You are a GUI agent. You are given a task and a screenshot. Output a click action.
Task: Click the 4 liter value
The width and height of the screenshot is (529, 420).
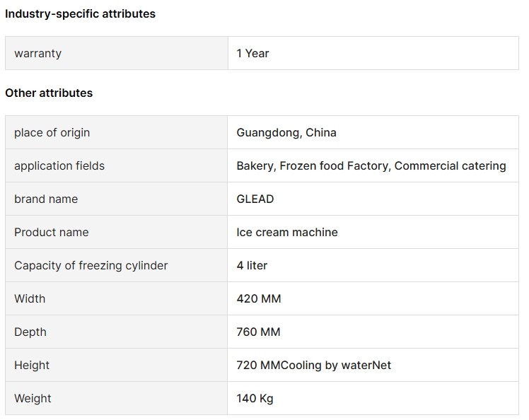[x=252, y=265]
